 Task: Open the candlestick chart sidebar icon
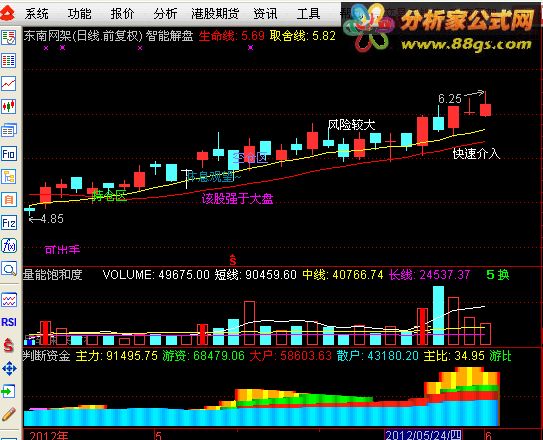coord(9,107)
